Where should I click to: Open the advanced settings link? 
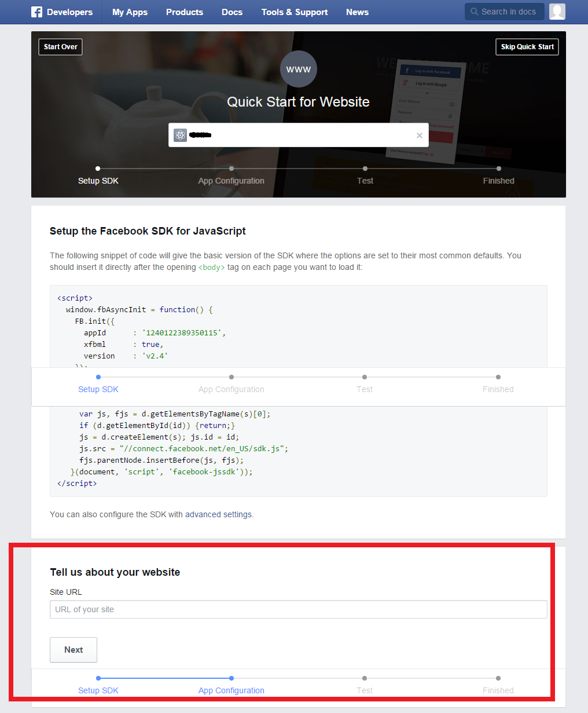point(219,514)
